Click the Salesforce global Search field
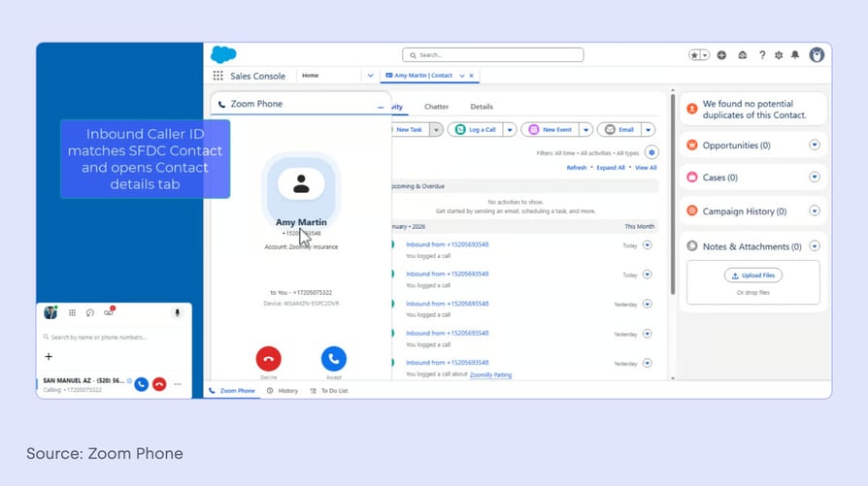Screen dimensions: 868x486 [492, 54]
